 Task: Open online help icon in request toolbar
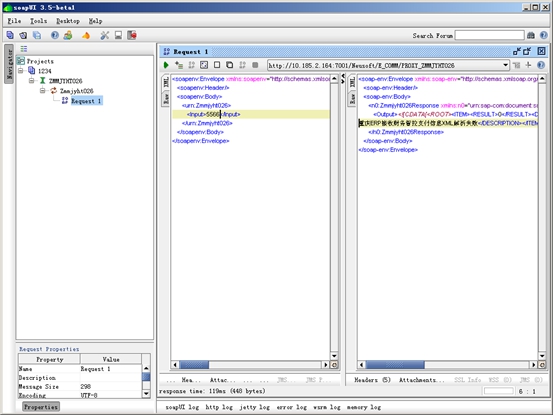pyautogui.click(x=541, y=65)
